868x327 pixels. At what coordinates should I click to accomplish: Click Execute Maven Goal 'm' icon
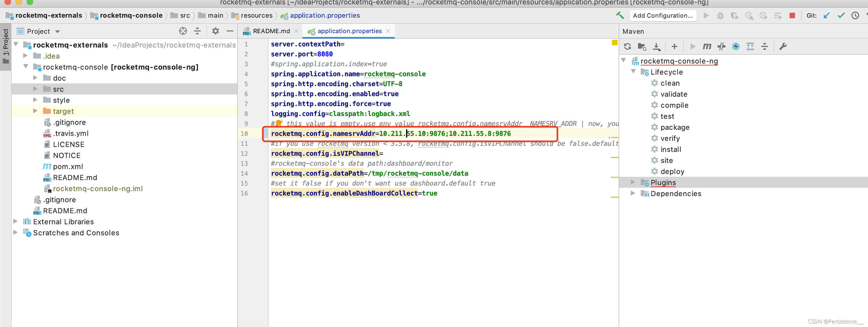707,46
